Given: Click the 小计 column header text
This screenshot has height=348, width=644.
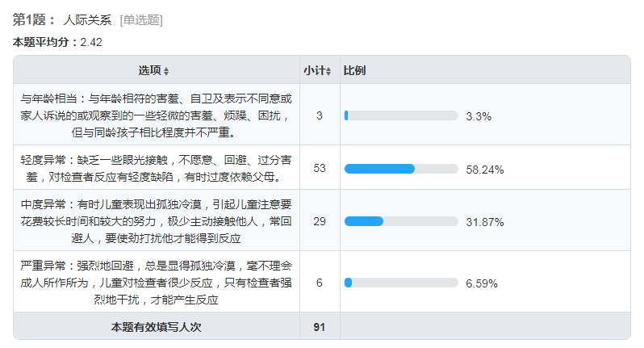Looking at the screenshot, I should click(x=314, y=70).
